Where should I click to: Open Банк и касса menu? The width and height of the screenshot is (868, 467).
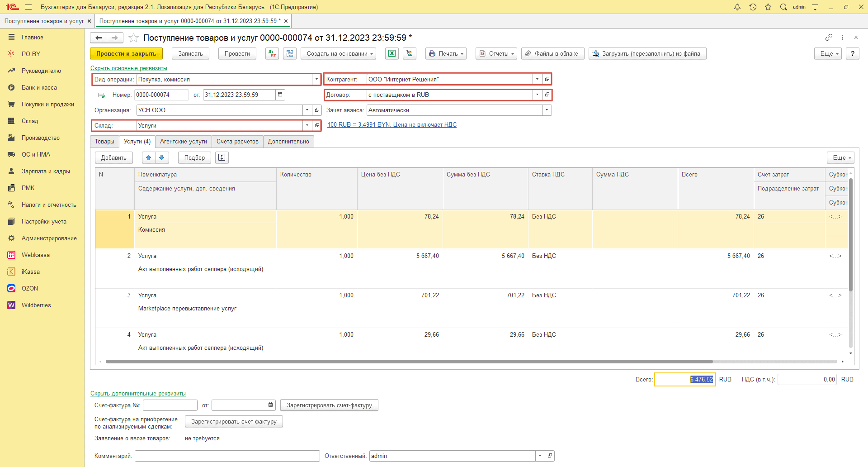pyautogui.click(x=42, y=88)
